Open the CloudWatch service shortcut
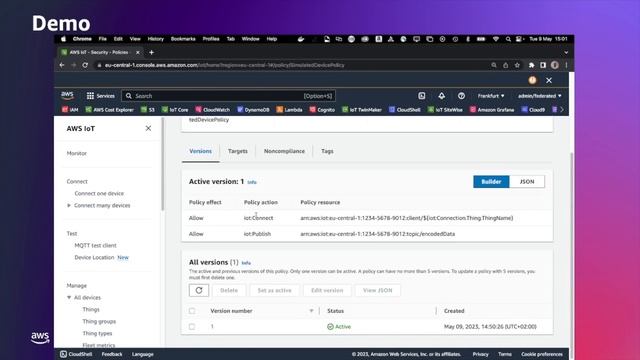This screenshot has width=640, height=360. click(x=212, y=110)
